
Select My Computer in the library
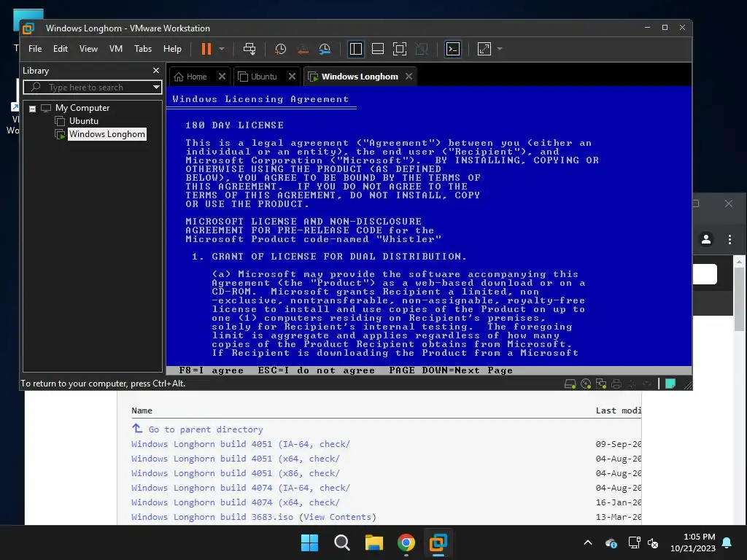[x=82, y=108]
